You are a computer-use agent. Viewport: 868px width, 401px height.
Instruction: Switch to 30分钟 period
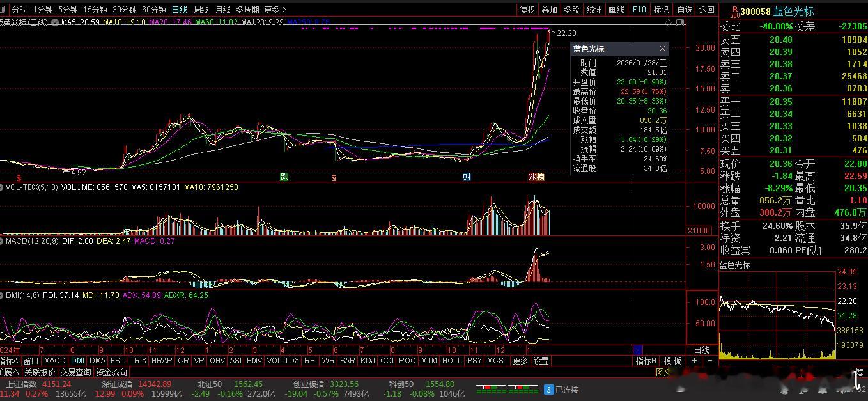(x=125, y=10)
